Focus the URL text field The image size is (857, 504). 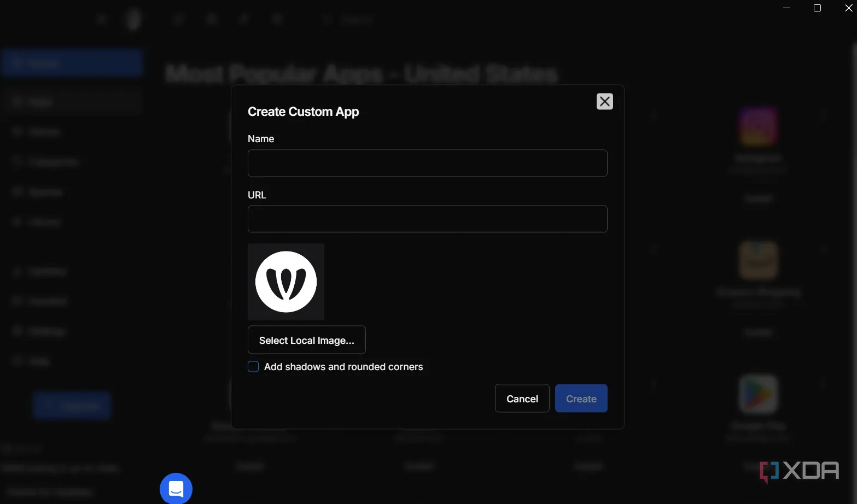pyautogui.click(x=427, y=219)
